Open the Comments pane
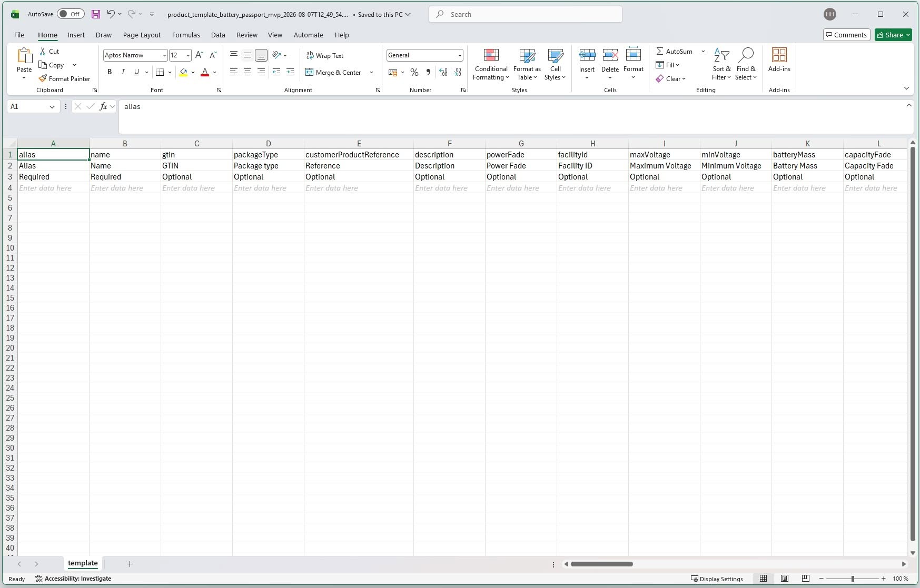 [846, 35]
